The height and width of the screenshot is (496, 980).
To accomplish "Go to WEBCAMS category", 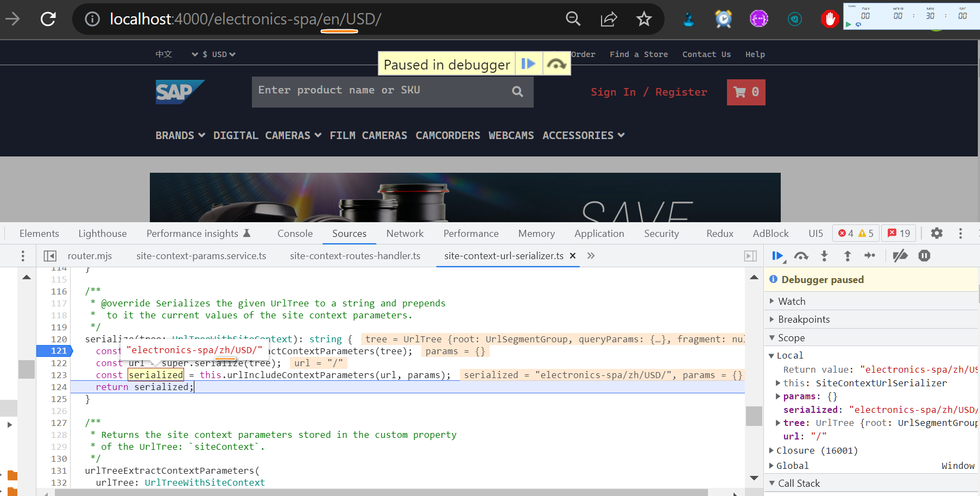I will pyautogui.click(x=511, y=135).
